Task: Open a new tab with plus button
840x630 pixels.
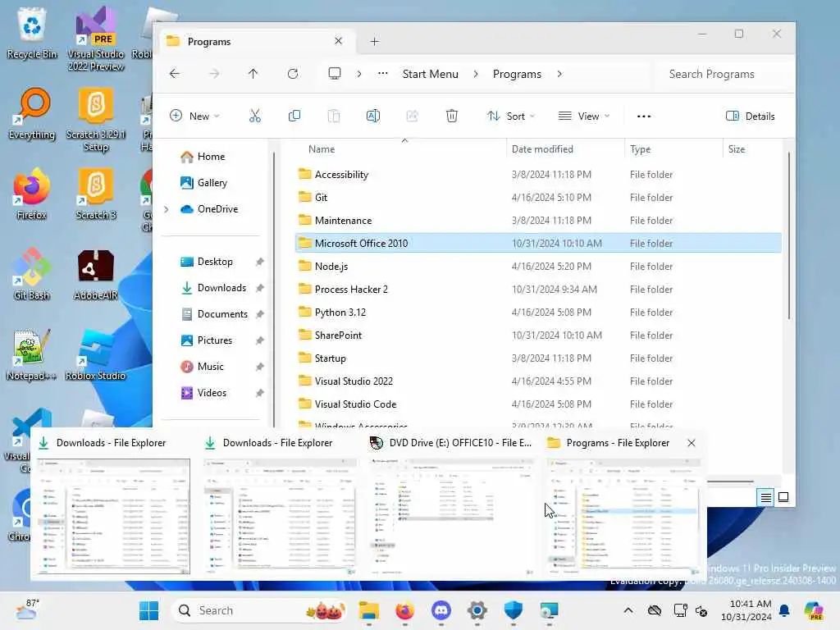Action: click(x=374, y=41)
